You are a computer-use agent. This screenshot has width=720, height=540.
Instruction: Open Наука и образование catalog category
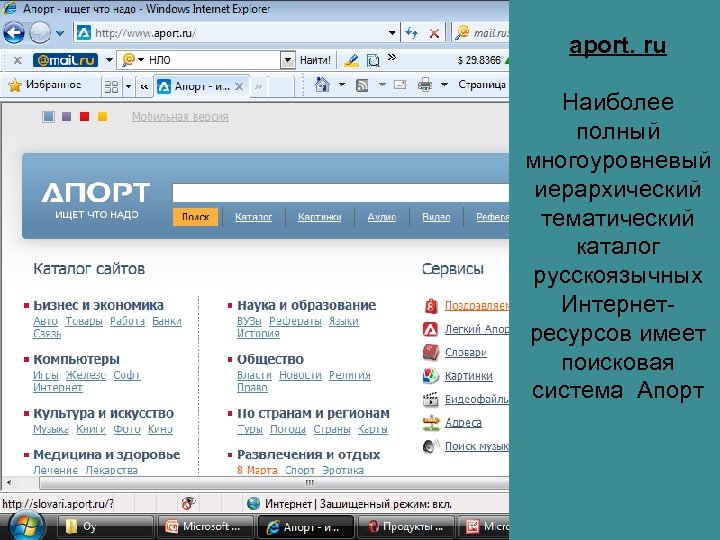pyautogui.click(x=307, y=305)
